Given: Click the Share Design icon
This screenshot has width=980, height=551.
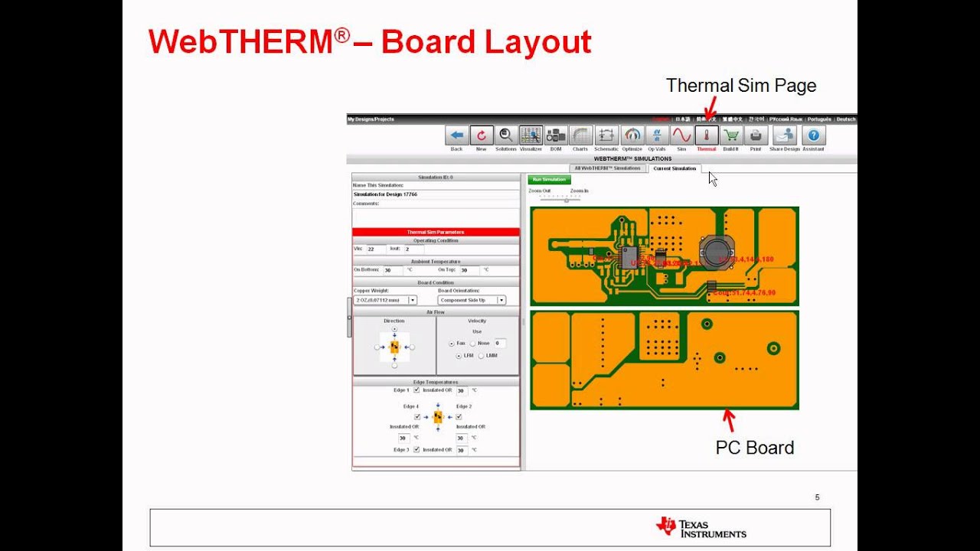Looking at the screenshot, I should point(785,135).
